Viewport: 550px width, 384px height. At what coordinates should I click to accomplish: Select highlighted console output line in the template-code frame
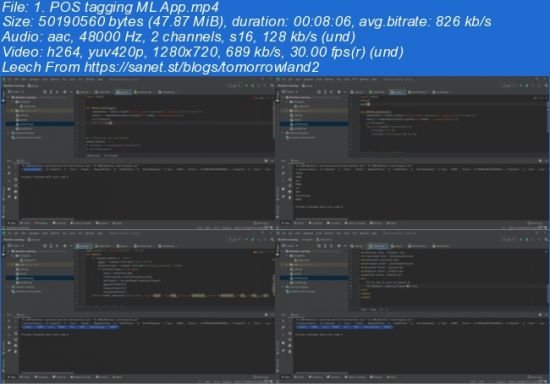click(x=344, y=327)
